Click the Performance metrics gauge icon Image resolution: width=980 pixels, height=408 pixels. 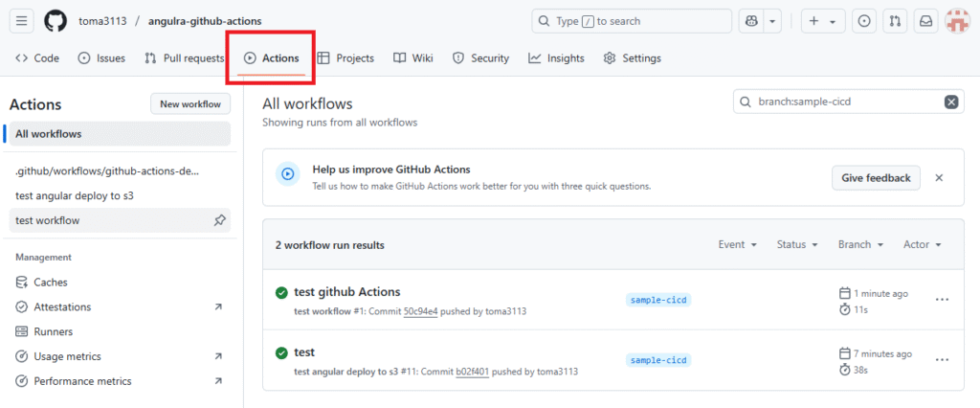(x=22, y=381)
